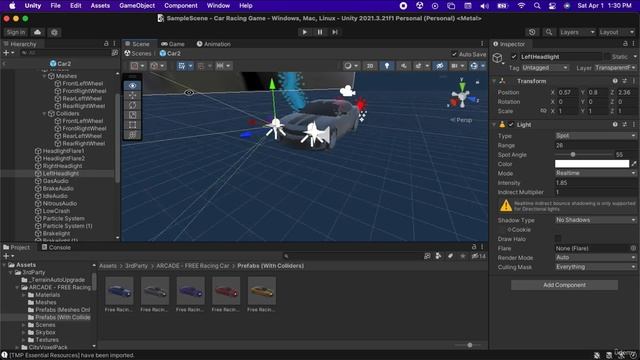Click the Pause button
This screenshot has width=640, height=360.
[x=320, y=32]
